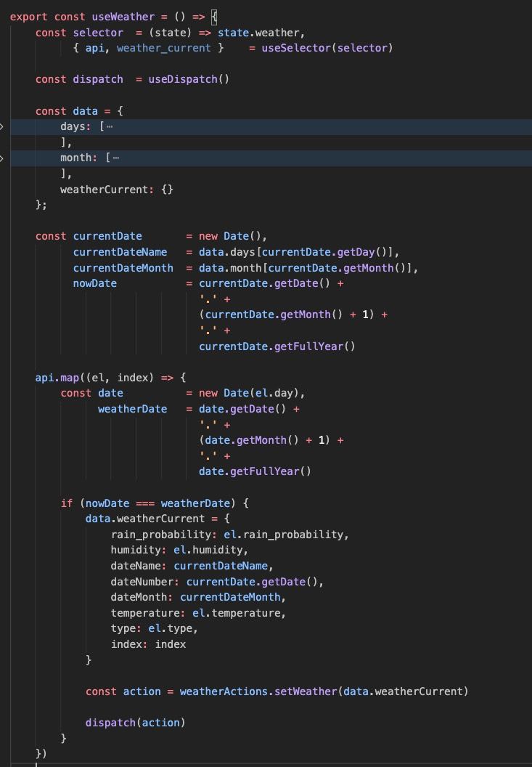Click 'api.map' call
532x767 pixels.
(x=57, y=378)
